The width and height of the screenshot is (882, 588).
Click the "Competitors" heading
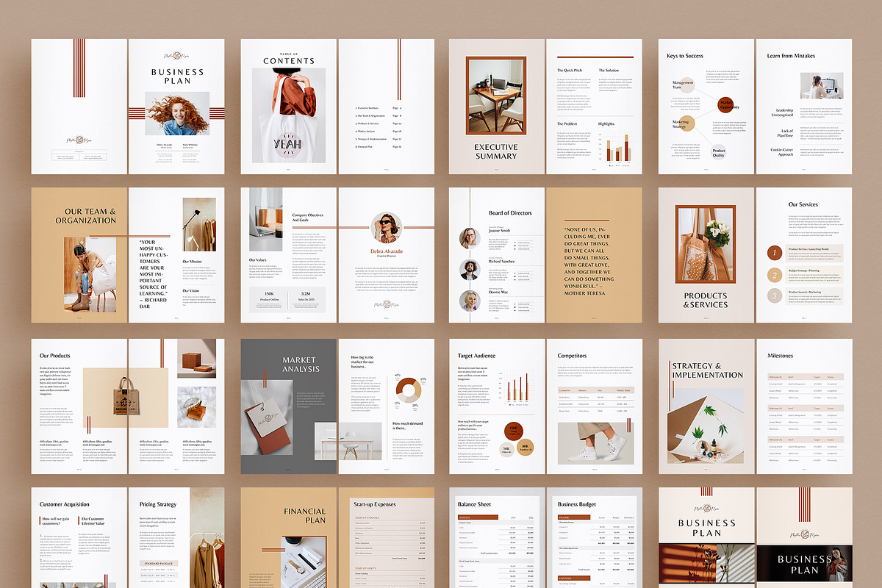coord(573,356)
